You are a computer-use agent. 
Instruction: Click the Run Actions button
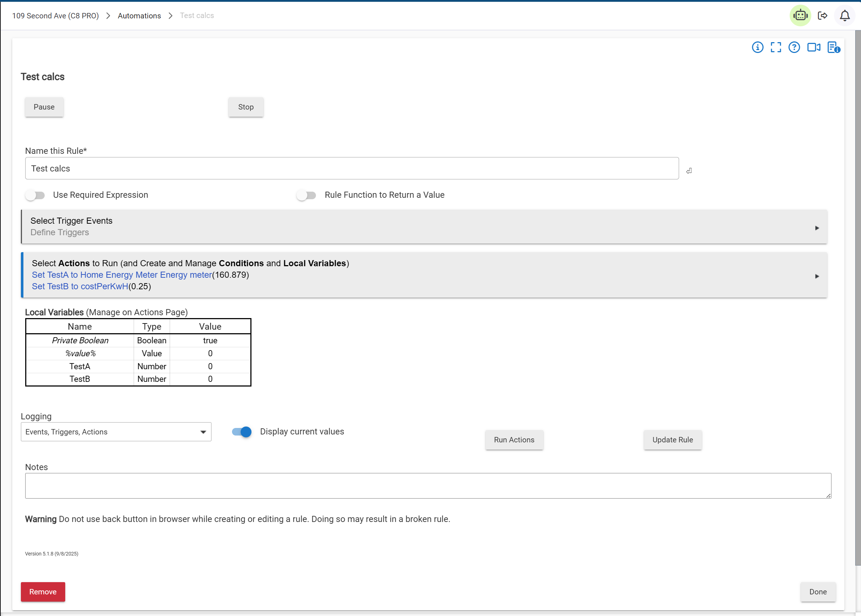(x=514, y=439)
